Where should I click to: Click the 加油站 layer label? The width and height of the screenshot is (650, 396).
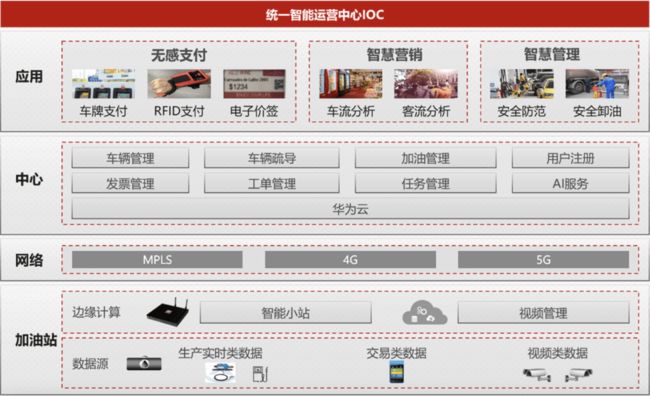(36, 340)
